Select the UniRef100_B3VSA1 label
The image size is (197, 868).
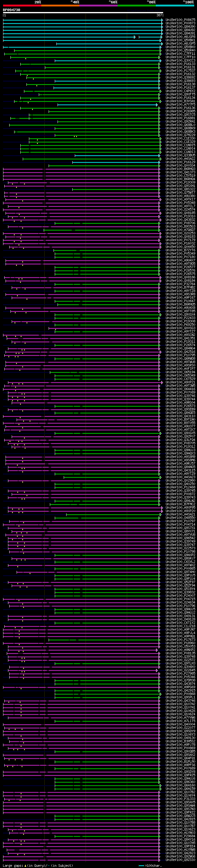(x=180, y=101)
